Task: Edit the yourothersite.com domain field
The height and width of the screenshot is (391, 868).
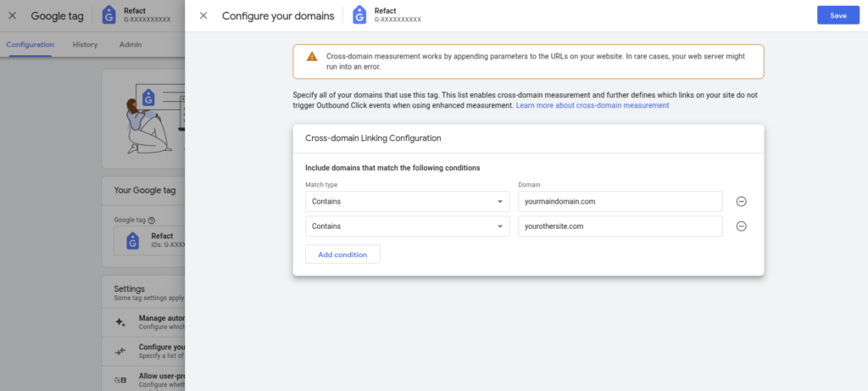Action: click(620, 226)
